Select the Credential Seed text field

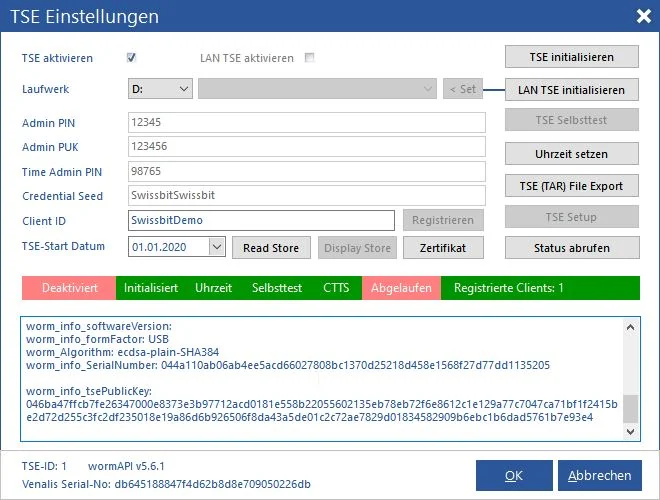[307, 195]
